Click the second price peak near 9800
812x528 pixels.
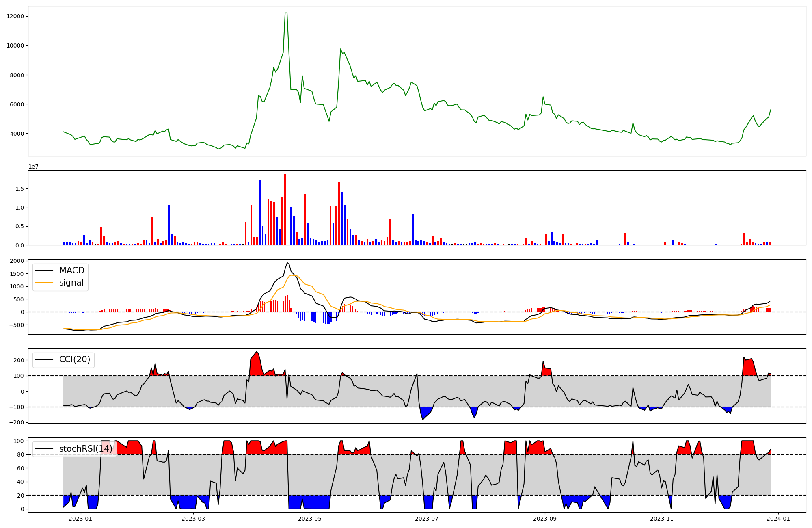(x=341, y=49)
